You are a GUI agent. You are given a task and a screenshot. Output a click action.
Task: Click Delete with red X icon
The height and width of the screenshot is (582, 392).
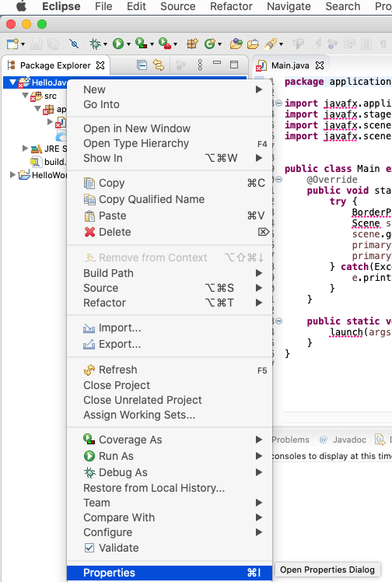point(169,232)
